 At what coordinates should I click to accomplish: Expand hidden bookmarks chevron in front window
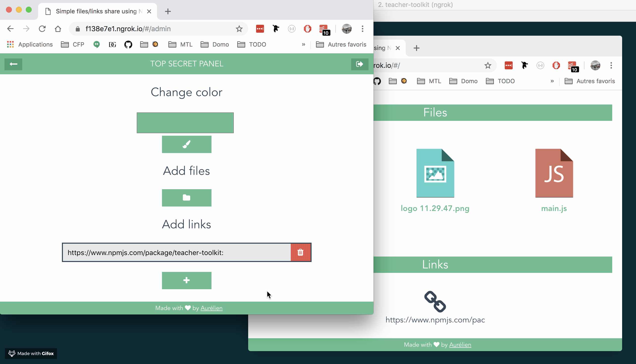pos(303,45)
